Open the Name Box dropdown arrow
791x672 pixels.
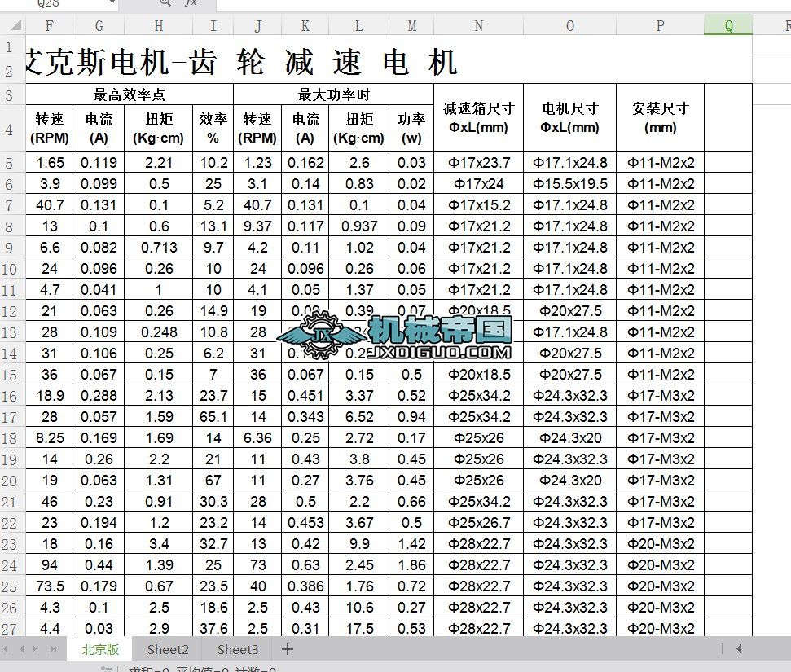click(111, 4)
